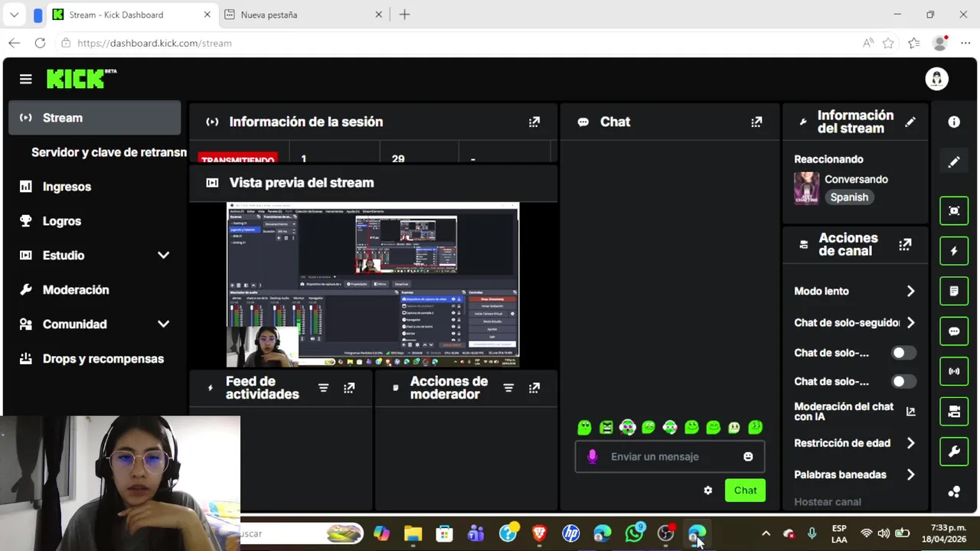Show hidden system tray icons
980x551 pixels.
(766, 533)
